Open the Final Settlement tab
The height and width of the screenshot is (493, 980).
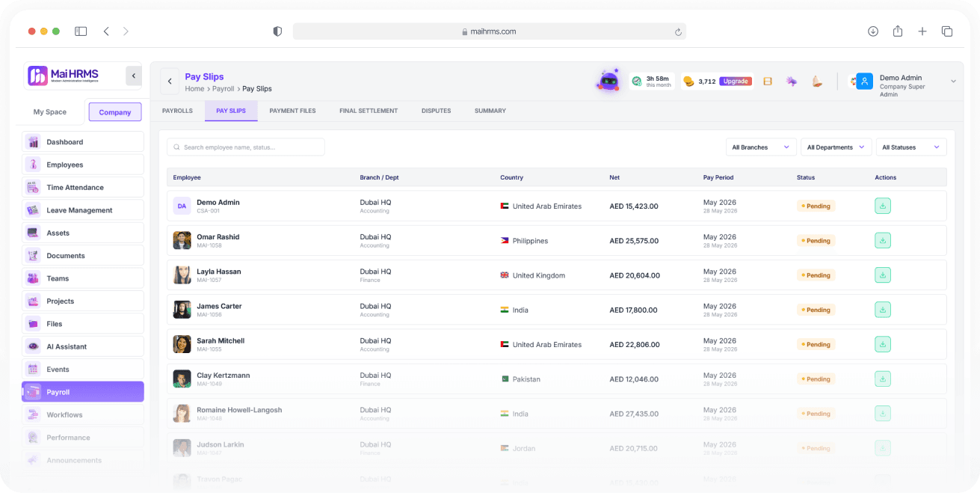coord(369,111)
